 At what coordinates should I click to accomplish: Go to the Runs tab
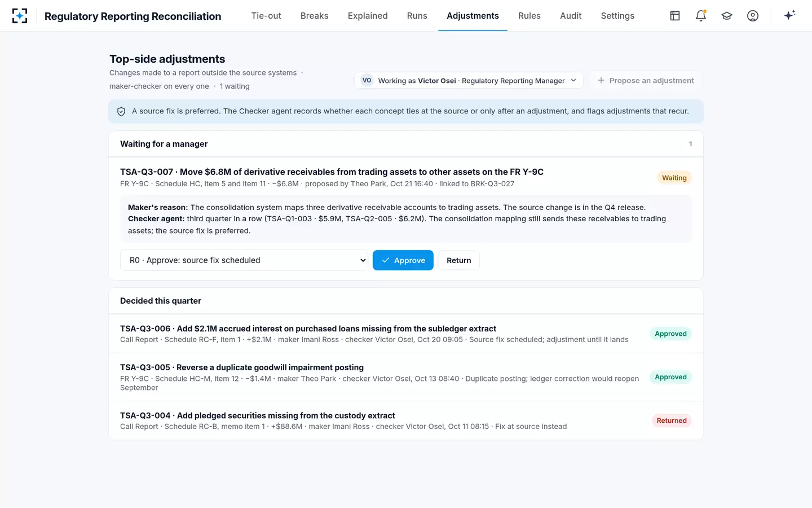coord(417,16)
